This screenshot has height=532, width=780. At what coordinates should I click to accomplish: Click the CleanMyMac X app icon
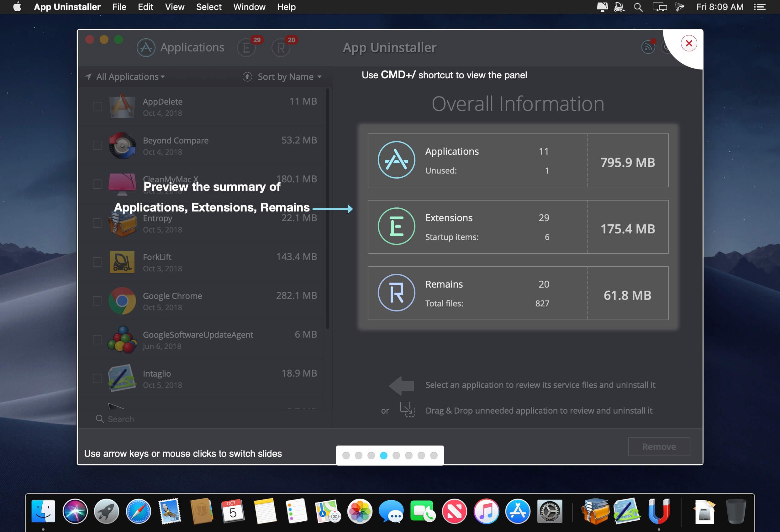[122, 184]
